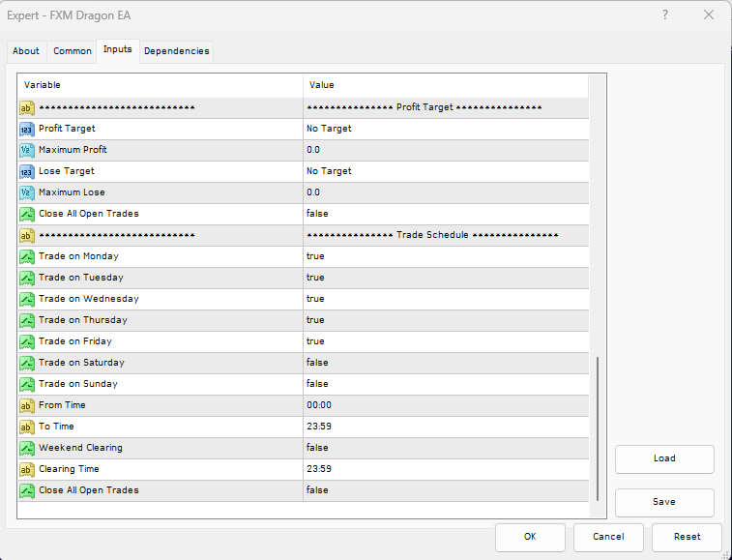Select the Lose Target value No Target
This screenshot has width=732, height=560.
pos(329,171)
